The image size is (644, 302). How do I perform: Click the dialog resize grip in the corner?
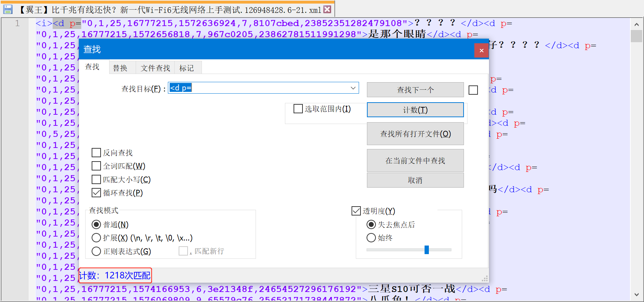[485, 279]
